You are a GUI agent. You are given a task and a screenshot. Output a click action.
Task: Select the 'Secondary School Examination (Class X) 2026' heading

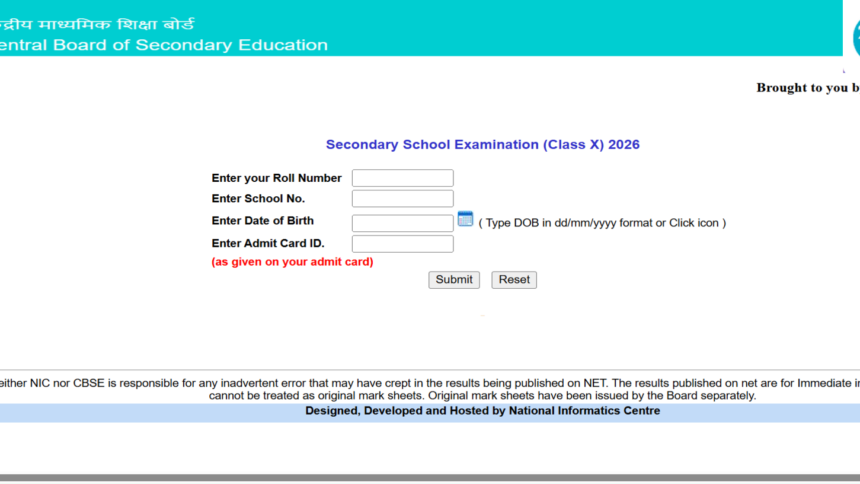[x=483, y=144]
